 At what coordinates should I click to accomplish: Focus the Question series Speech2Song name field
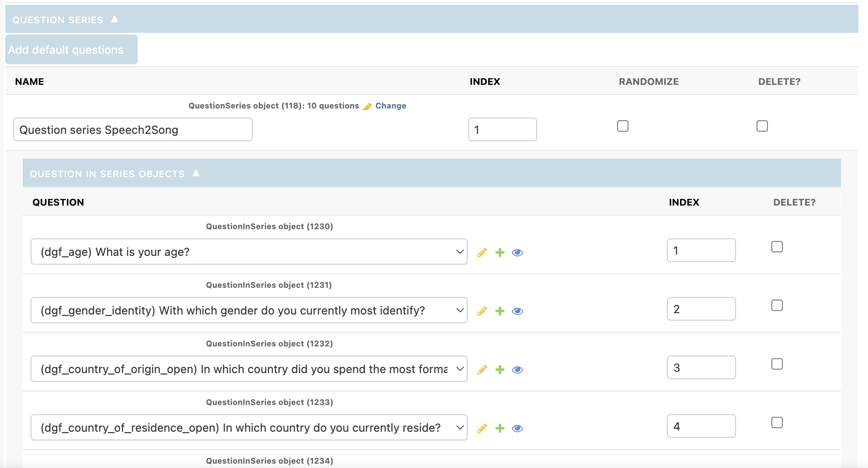click(x=133, y=129)
